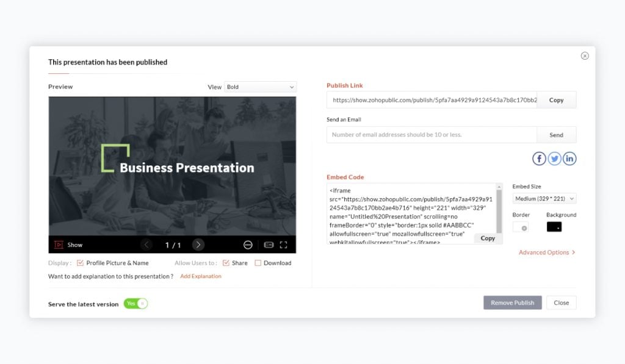Toggle Serve the latest version off
Image resolution: width=625 pixels, height=364 pixels.
point(135,303)
